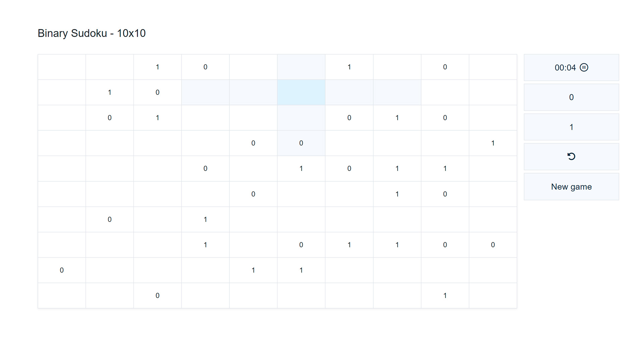Click the 0 in the bottom row
644x362 pixels.
(x=157, y=295)
